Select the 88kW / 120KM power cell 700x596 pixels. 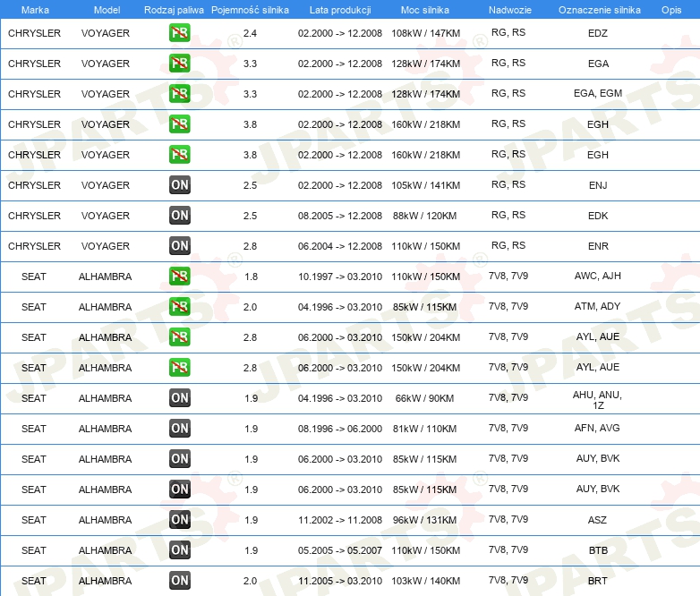tap(424, 216)
